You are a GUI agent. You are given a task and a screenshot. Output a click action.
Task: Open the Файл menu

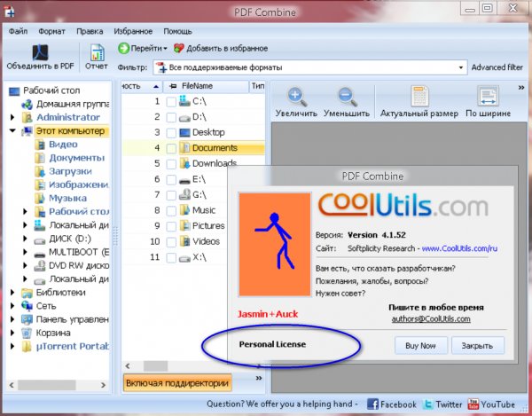(18, 31)
